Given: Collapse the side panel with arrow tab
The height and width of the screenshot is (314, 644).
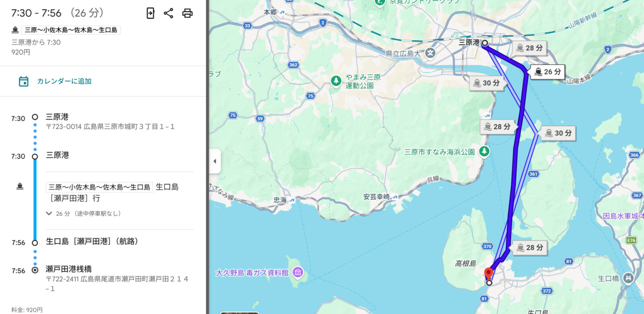Looking at the screenshot, I should coord(215,161).
